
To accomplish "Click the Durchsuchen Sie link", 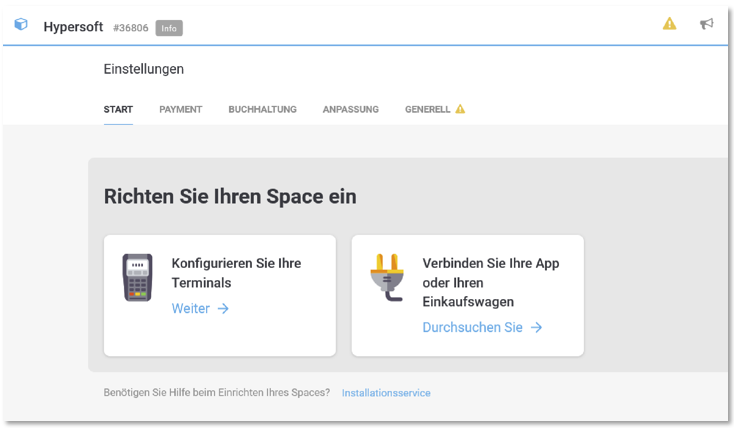I will (472, 327).
